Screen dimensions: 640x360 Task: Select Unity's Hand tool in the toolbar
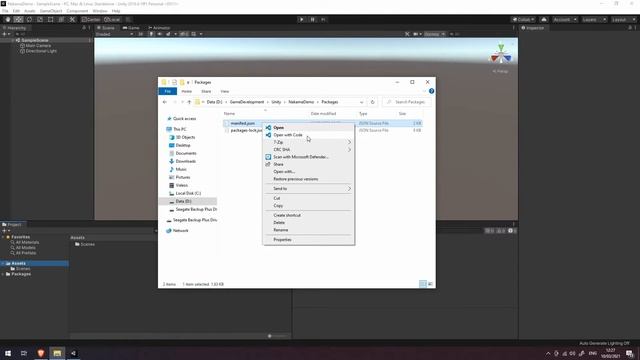click(8, 19)
